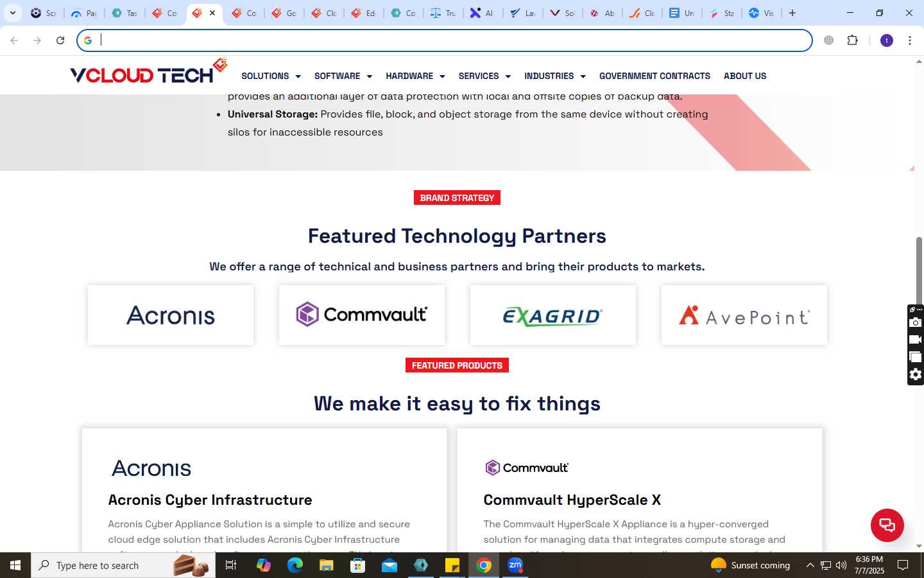The image size is (924, 578).
Task: Click the Acronis partner card
Action: [x=171, y=315]
